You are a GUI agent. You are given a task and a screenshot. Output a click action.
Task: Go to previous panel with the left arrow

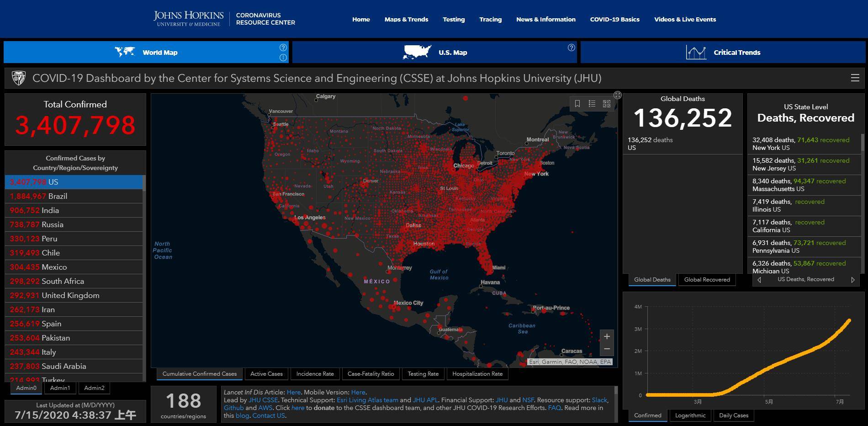pos(759,280)
